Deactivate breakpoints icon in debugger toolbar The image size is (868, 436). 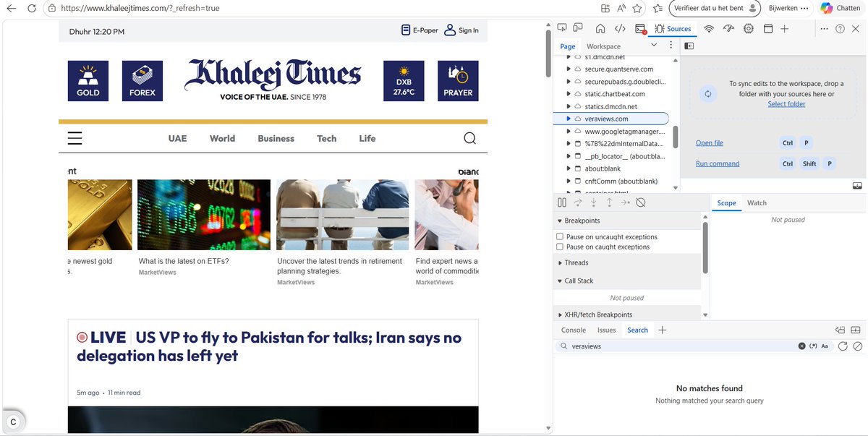(641, 203)
